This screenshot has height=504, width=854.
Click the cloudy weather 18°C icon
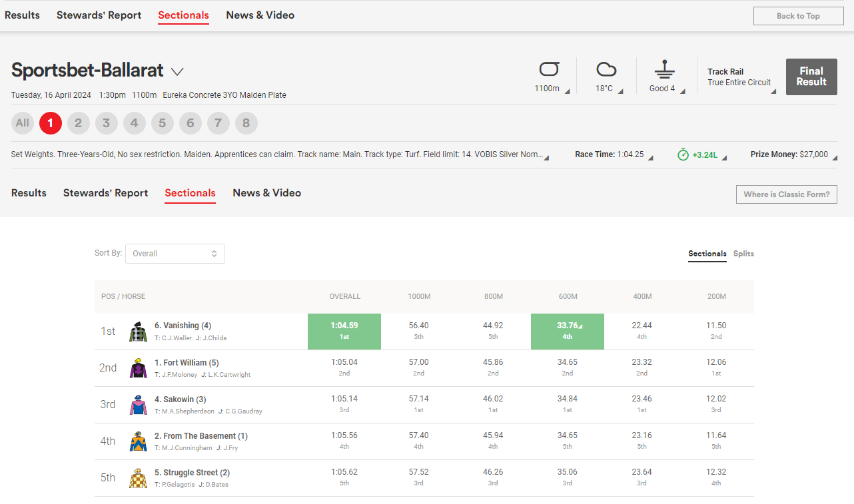(606, 69)
